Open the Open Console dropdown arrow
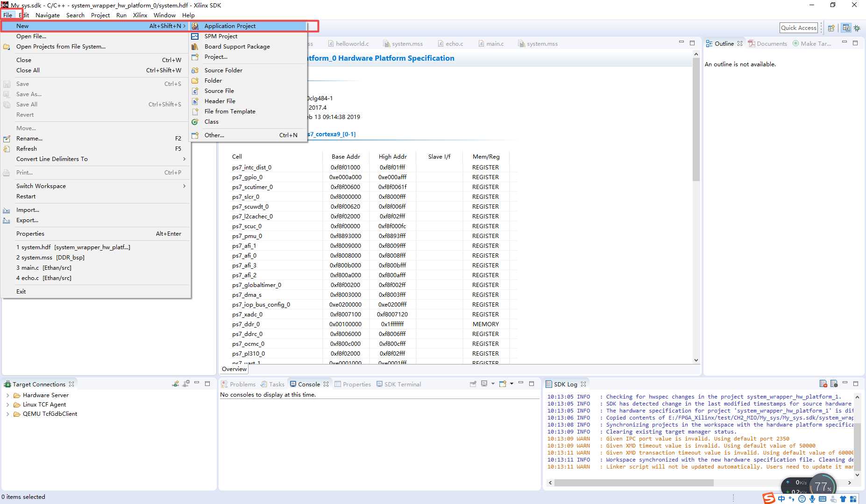 pyautogui.click(x=511, y=384)
